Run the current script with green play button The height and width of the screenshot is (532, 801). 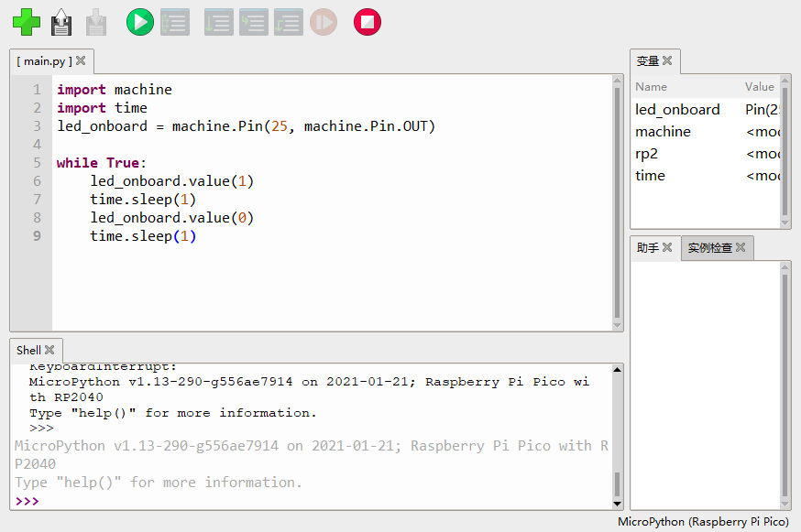coord(139,21)
